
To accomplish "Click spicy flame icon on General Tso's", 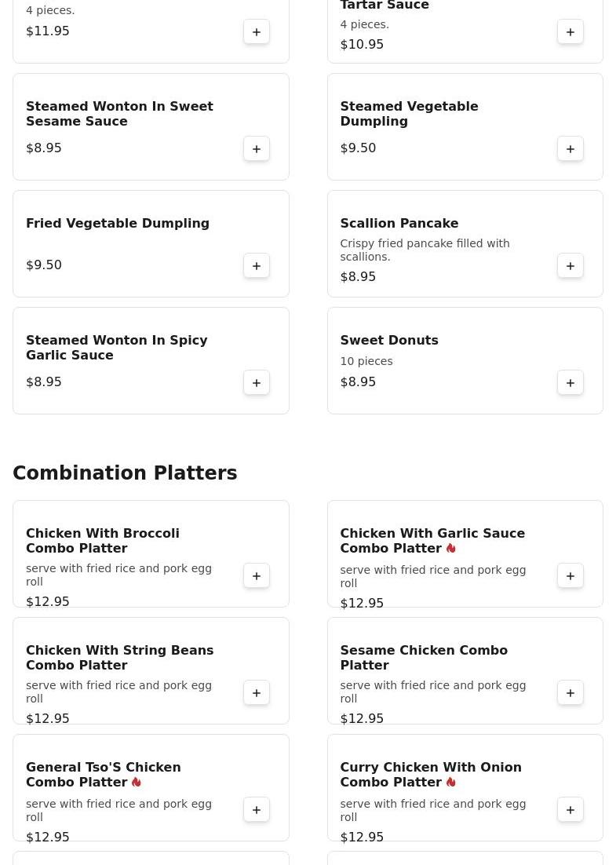I will (x=137, y=782).
